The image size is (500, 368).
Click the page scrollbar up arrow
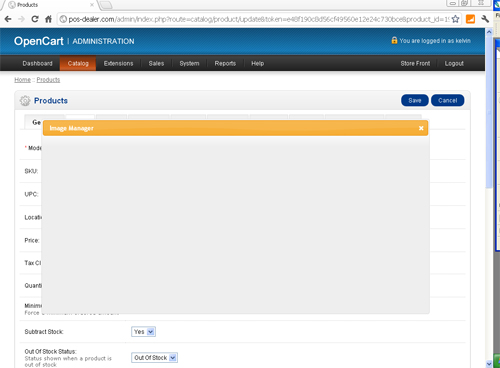[x=489, y=32]
